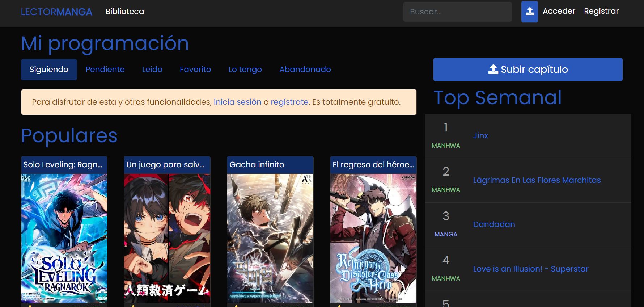Switch to the Leido tab
Image resolution: width=644 pixels, height=307 pixels.
[152, 70]
